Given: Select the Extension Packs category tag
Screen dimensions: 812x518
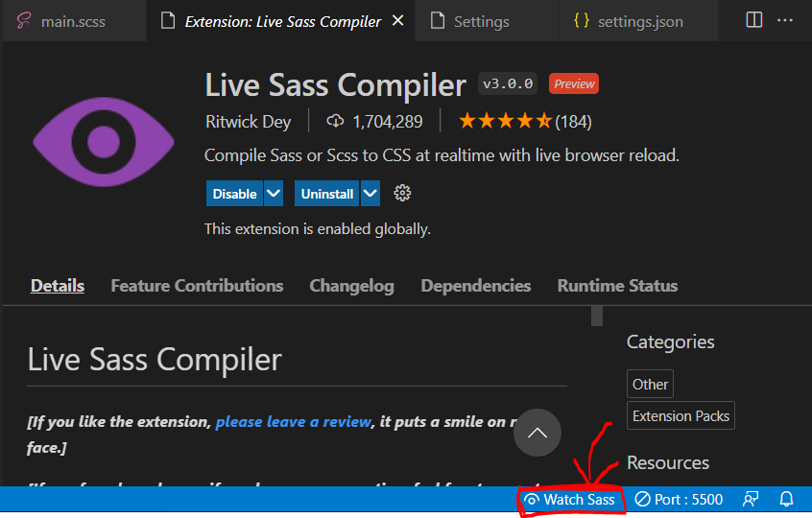Looking at the screenshot, I should click(x=681, y=415).
